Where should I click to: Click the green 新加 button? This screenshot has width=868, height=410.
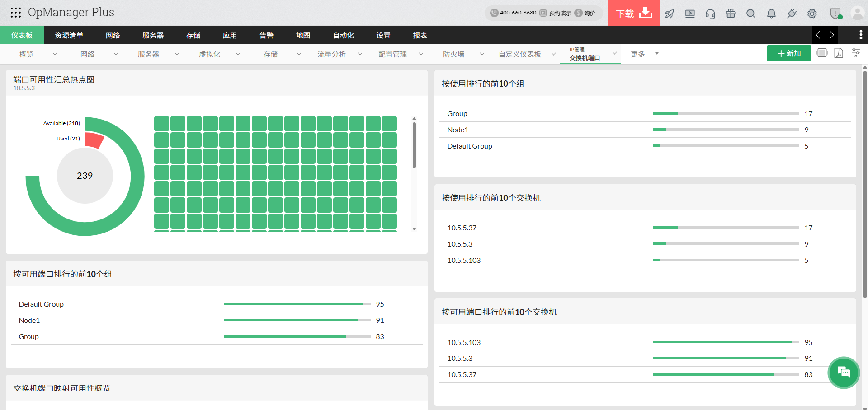click(788, 53)
